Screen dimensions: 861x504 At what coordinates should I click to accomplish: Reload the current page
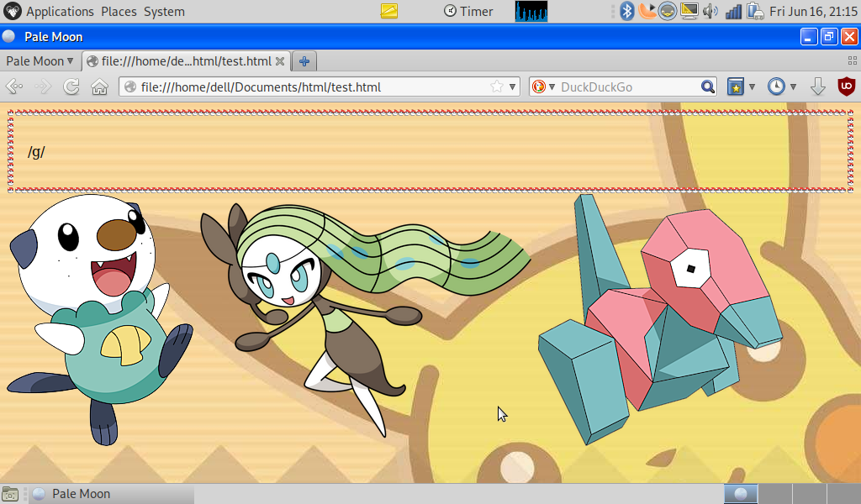[x=71, y=87]
